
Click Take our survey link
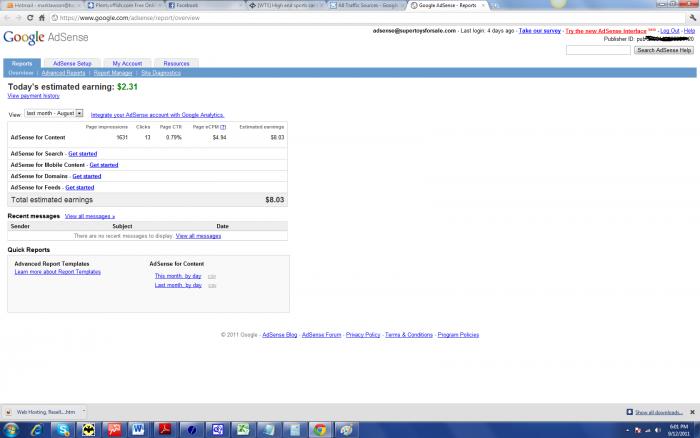pos(540,31)
